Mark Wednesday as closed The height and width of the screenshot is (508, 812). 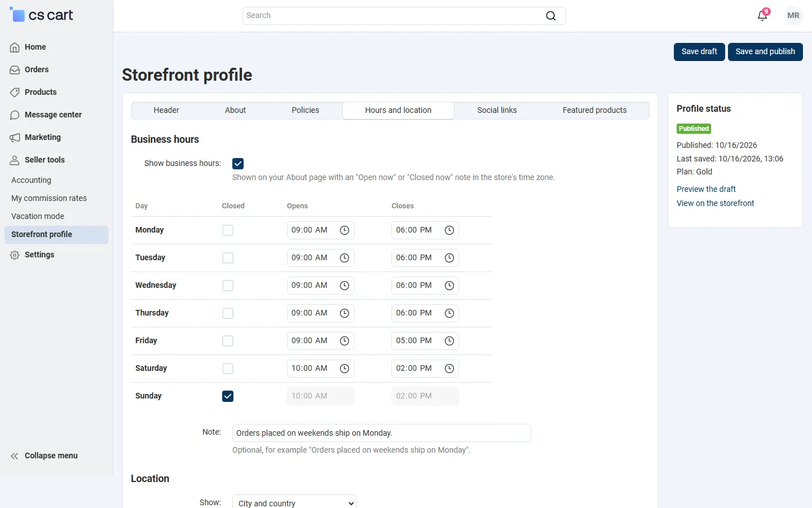coord(228,286)
